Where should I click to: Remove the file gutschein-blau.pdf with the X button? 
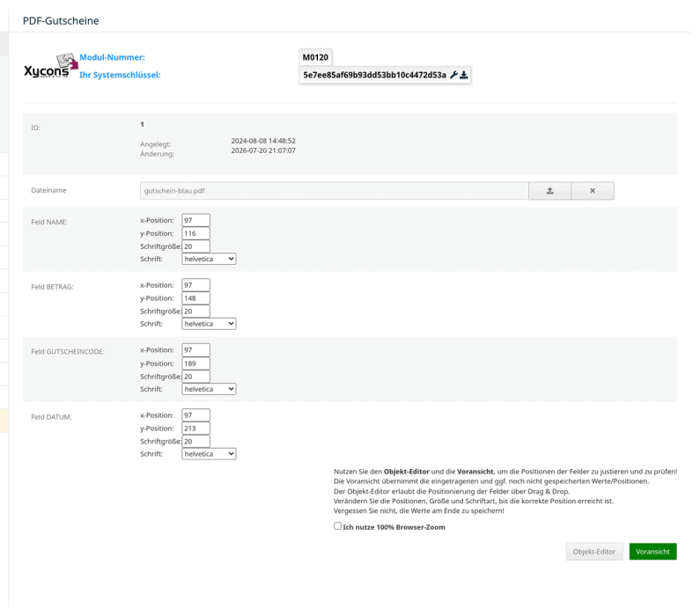click(593, 191)
